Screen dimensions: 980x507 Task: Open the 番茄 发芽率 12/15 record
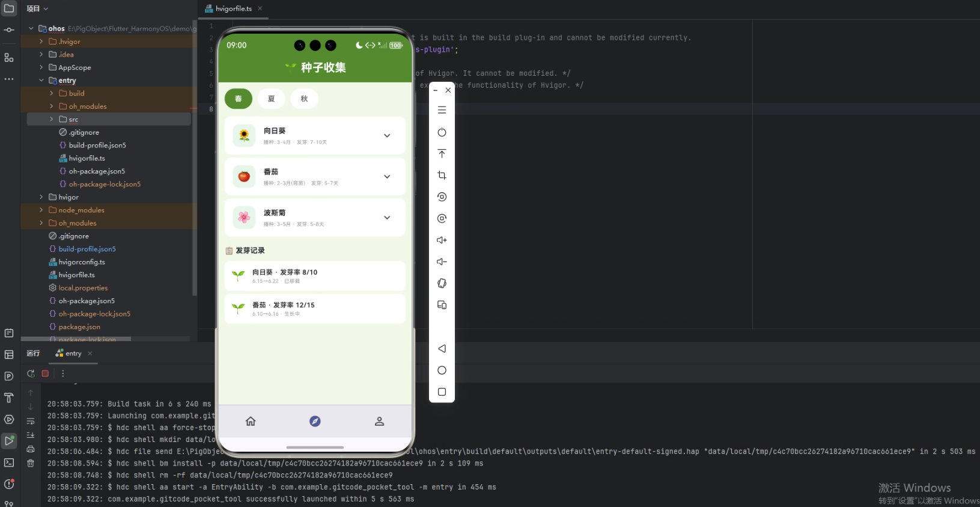tap(315, 309)
